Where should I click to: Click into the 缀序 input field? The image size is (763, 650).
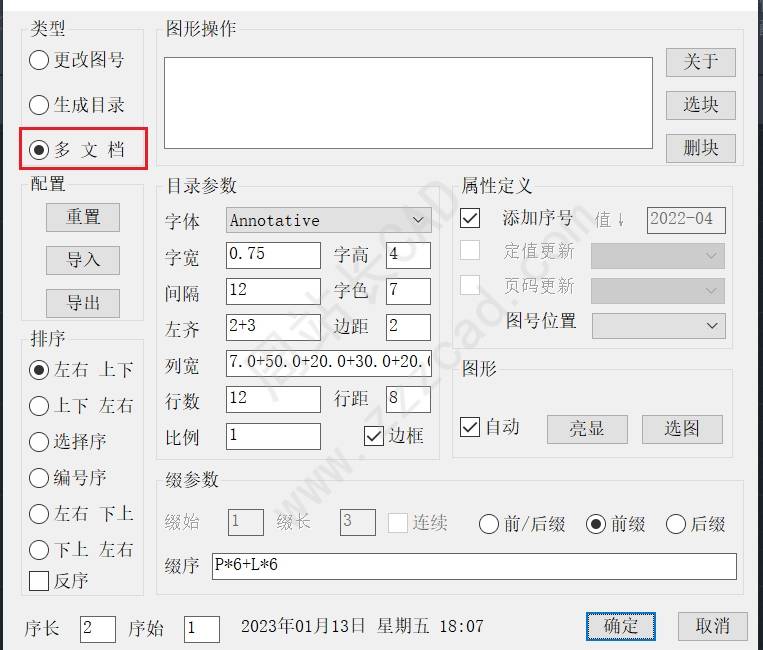[474, 566]
